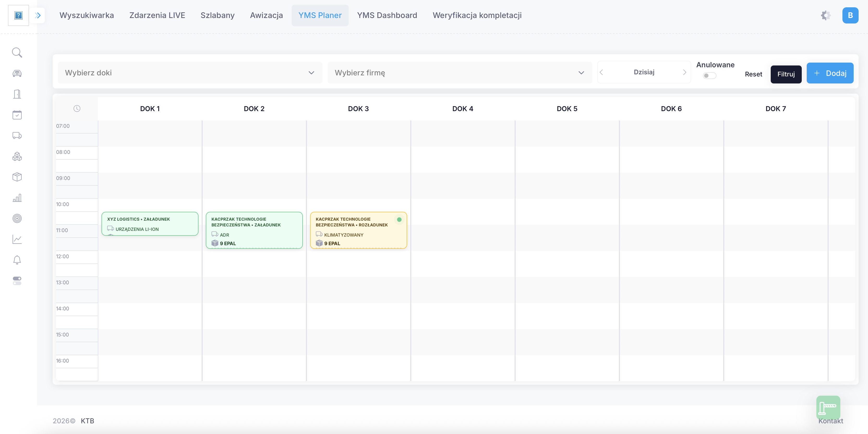Click the DOK 7 column header

tap(776, 108)
